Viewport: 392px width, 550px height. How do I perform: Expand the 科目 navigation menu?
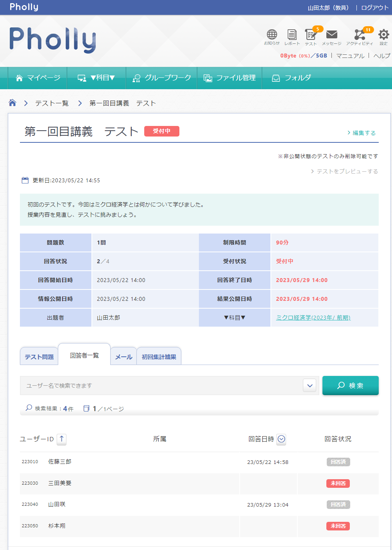click(x=97, y=78)
